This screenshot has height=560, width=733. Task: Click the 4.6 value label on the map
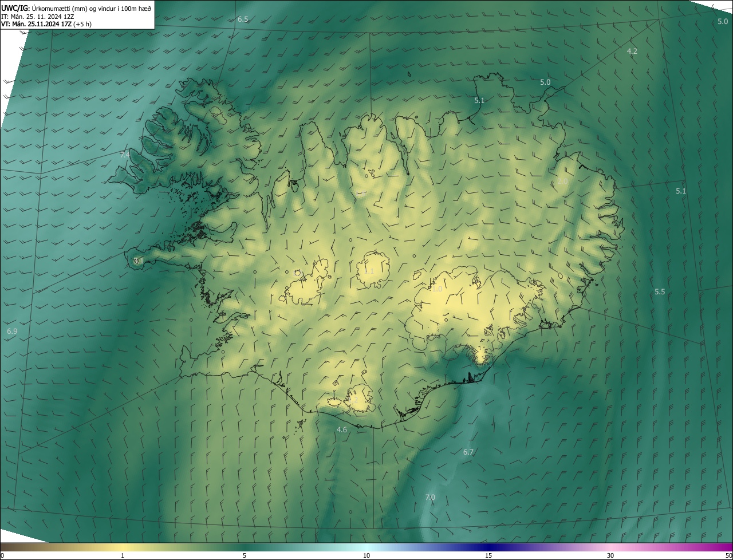[x=342, y=430]
